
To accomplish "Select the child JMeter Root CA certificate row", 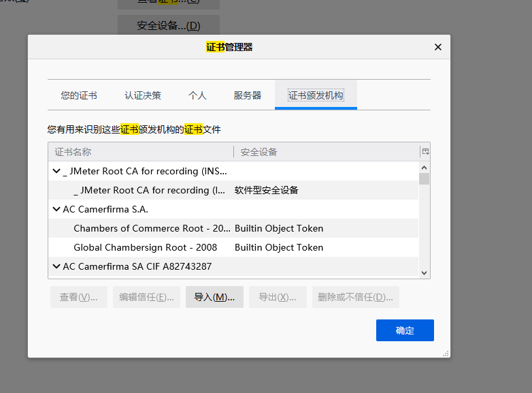I will point(233,190).
